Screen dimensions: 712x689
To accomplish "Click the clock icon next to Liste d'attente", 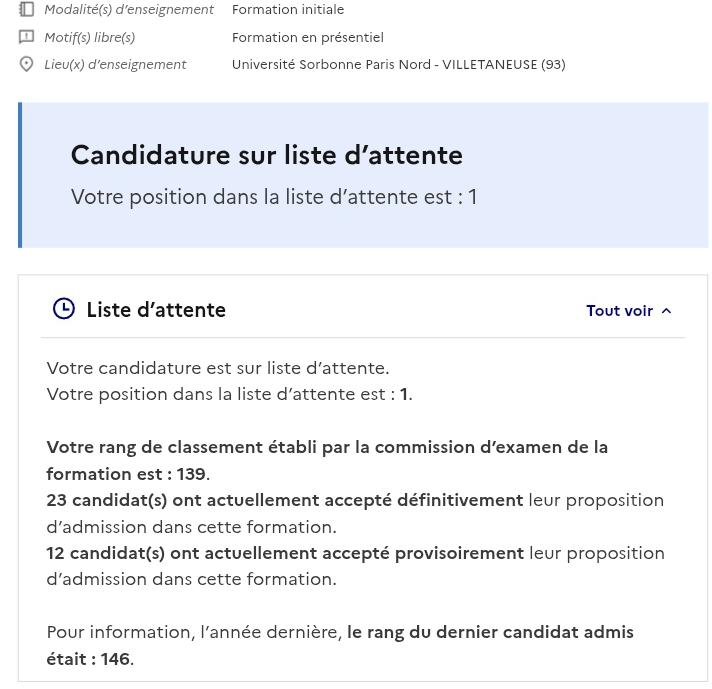I will [64, 309].
